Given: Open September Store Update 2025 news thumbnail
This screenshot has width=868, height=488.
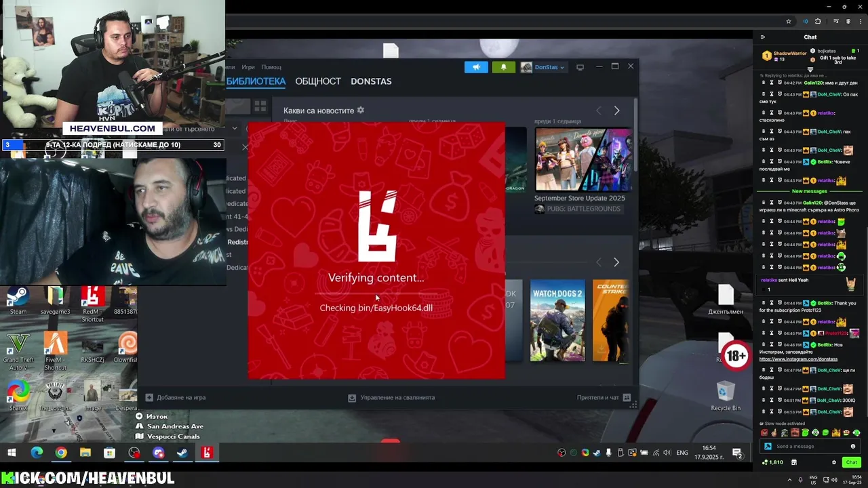Looking at the screenshot, I should 583,159.
